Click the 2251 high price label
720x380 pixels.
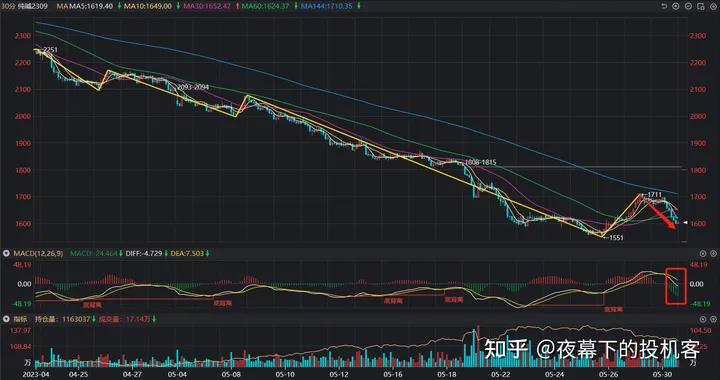51,50
